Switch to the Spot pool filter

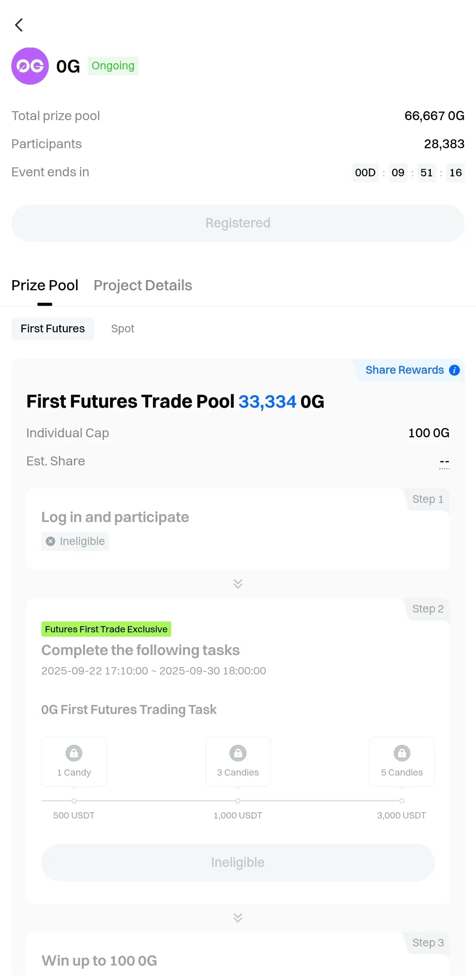[123, 328]
